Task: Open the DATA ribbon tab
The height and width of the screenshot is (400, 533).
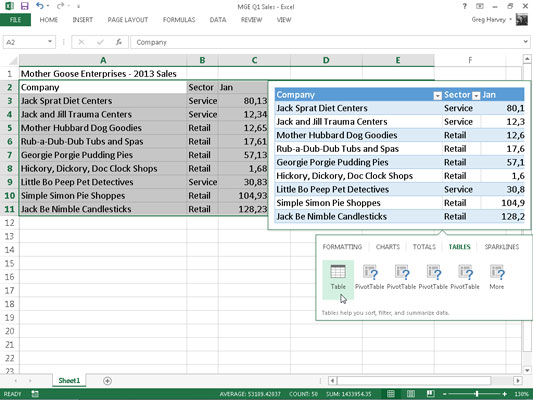Action: pyautogui.click(x=218, y=20)
